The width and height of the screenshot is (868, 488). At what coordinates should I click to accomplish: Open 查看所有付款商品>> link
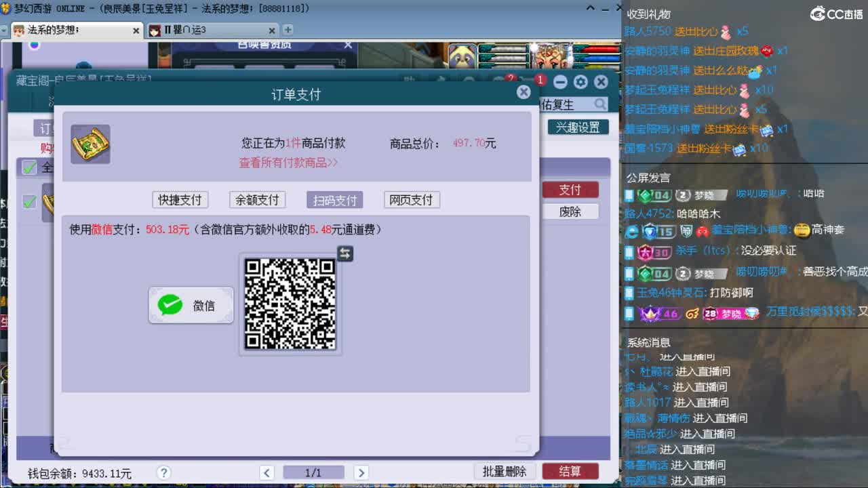288,163
